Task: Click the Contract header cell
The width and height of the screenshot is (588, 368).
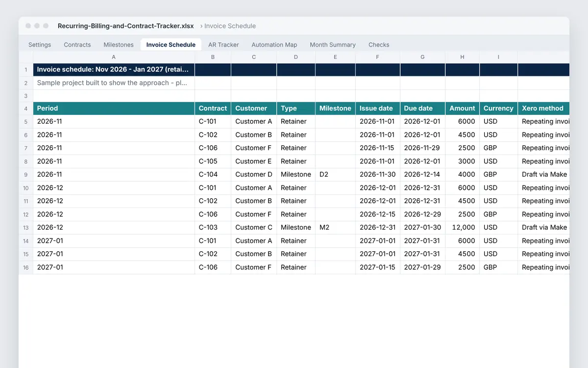Action: (213, 108)
